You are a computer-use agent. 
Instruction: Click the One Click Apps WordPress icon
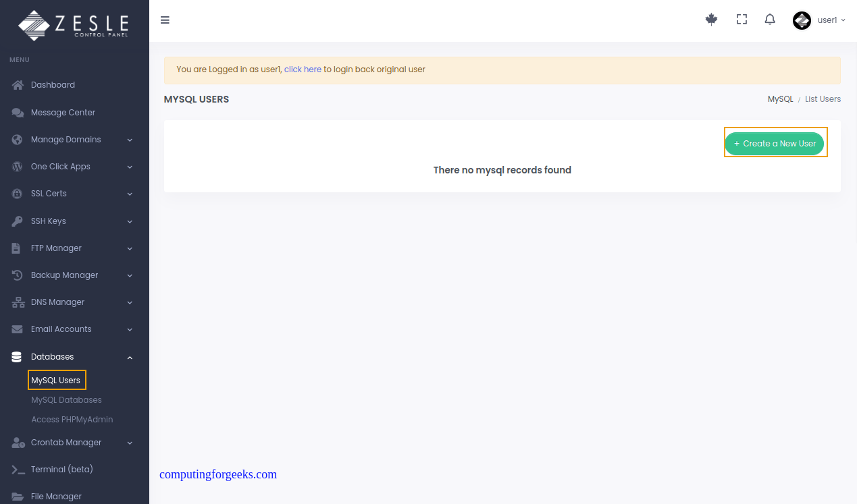click(18, 167)
